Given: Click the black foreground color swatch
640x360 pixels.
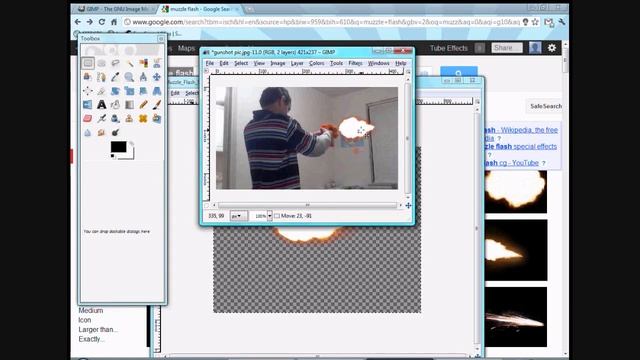Looking at the screenshot, I should point(118,147).
